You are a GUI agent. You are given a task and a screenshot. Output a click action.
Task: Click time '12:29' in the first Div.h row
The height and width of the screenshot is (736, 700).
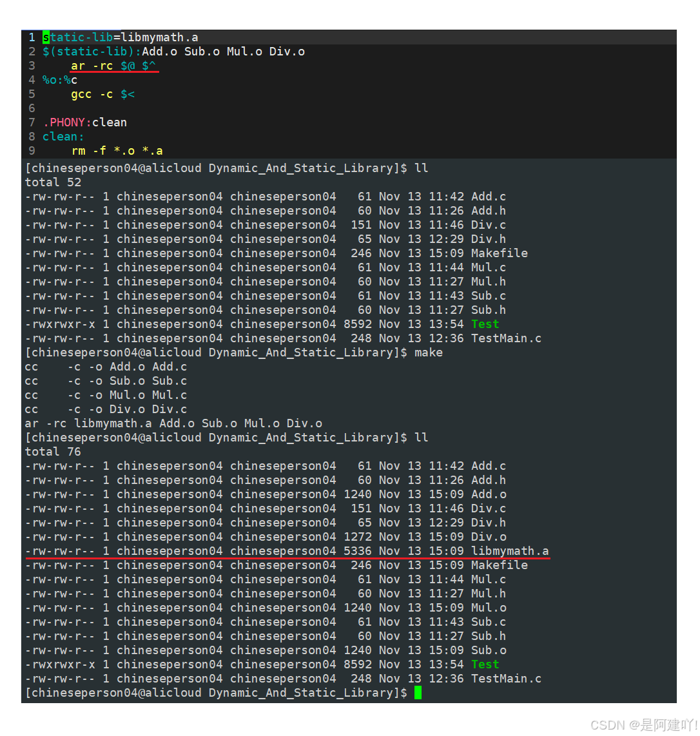pos(447,239)
